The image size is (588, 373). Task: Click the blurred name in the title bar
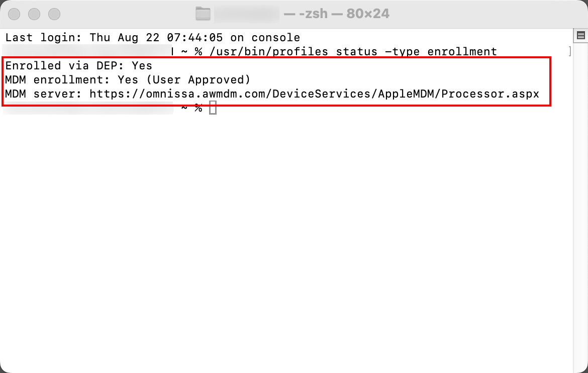coord(246,14)
